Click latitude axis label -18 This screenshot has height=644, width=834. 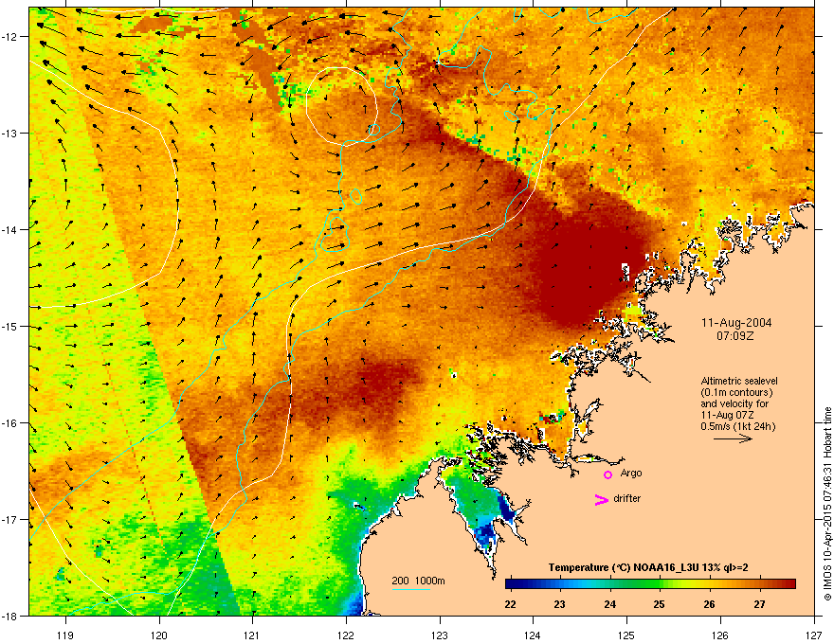(x=10, y=616)
